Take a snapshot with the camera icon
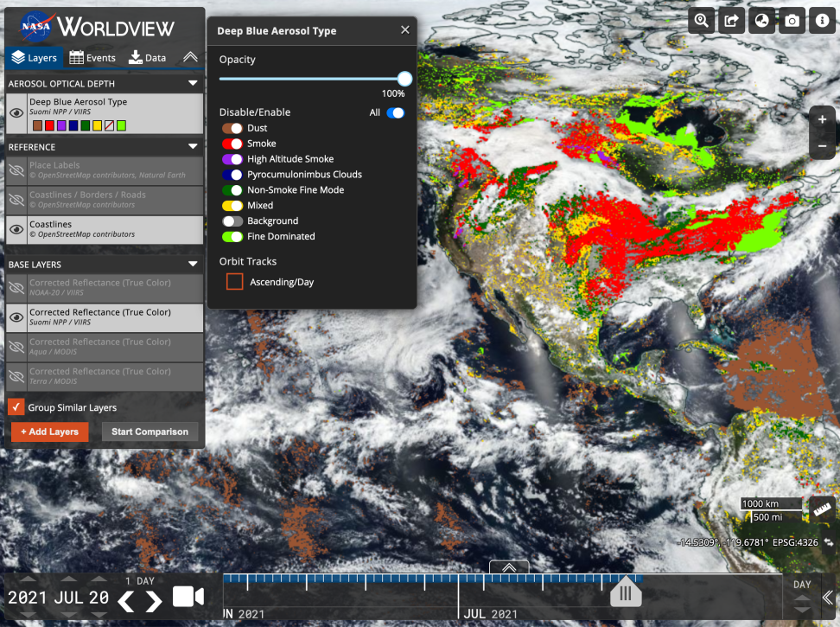This screenshot has width=840, height=627. tap(792, 21)
